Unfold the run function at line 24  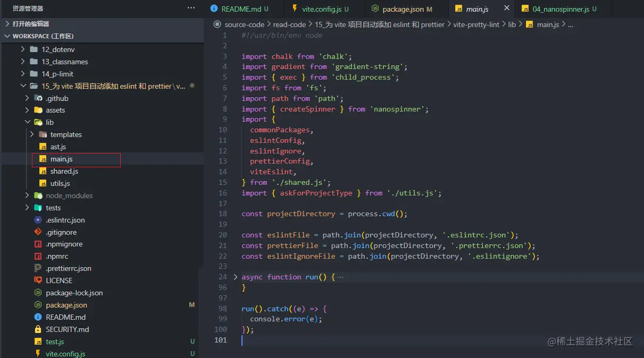[x=236, y=277]
